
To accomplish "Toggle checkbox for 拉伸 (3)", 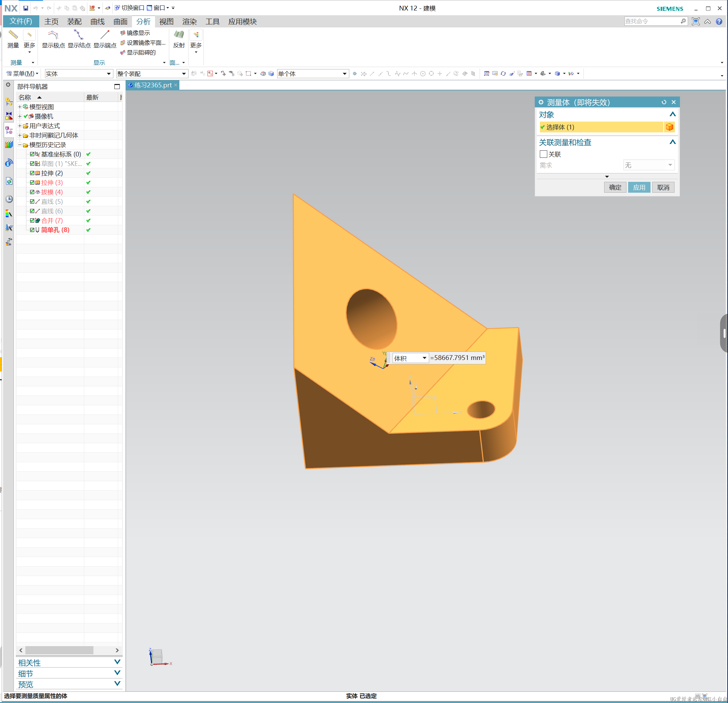I will click(32, 183).
